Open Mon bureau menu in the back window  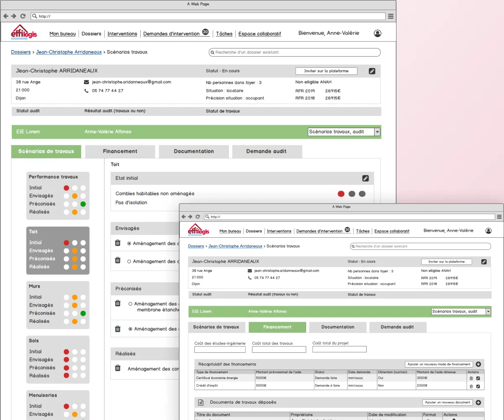63,34
